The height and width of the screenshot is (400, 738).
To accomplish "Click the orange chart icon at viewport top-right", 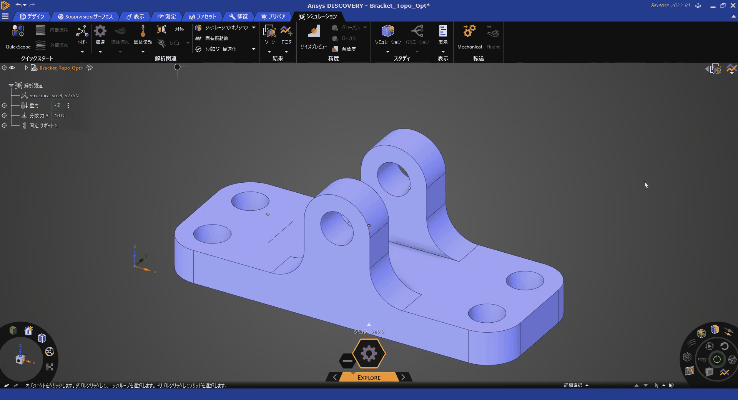I will click(x=732, y=69).
